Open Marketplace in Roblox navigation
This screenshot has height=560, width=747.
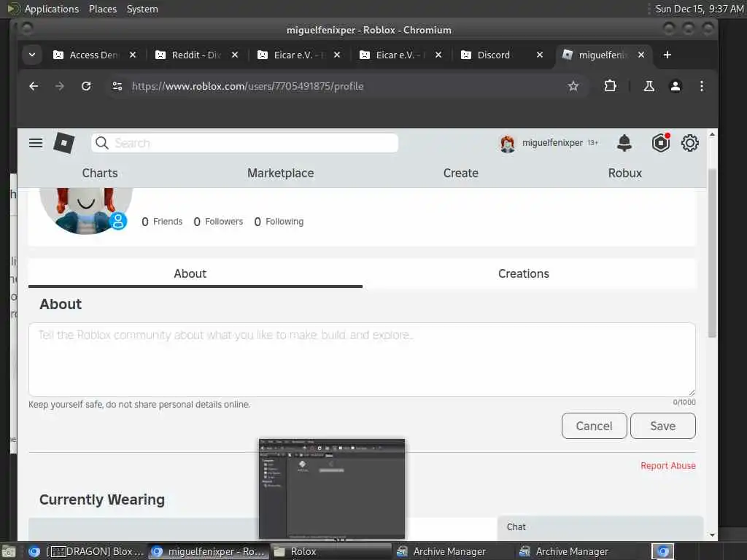pyautogui.click(x=280, y=174)
